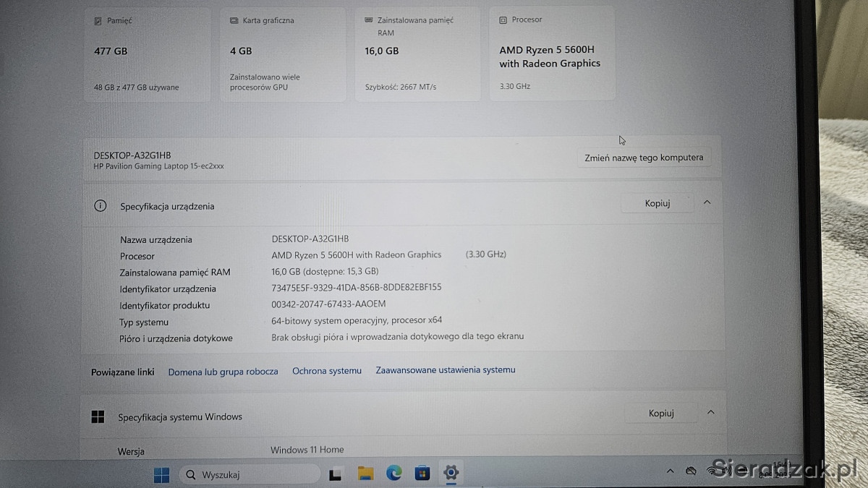This screenshot has width=868, height=488.
Task: Launch File Explorer from the taskbar
Action: (365, 474)
